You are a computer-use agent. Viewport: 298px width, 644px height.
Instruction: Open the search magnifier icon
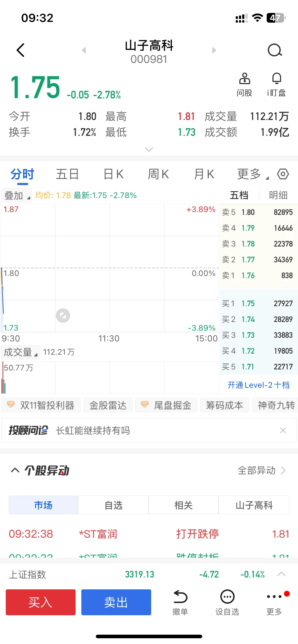275,50
